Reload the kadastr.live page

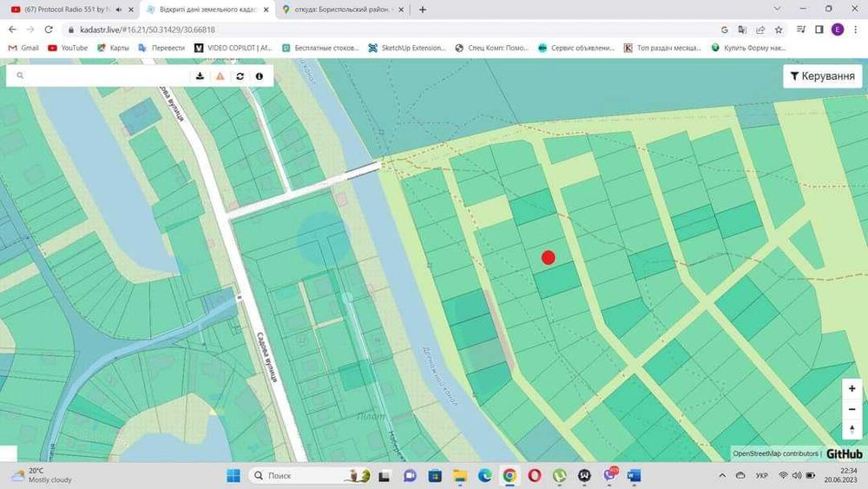click(49, 30)
